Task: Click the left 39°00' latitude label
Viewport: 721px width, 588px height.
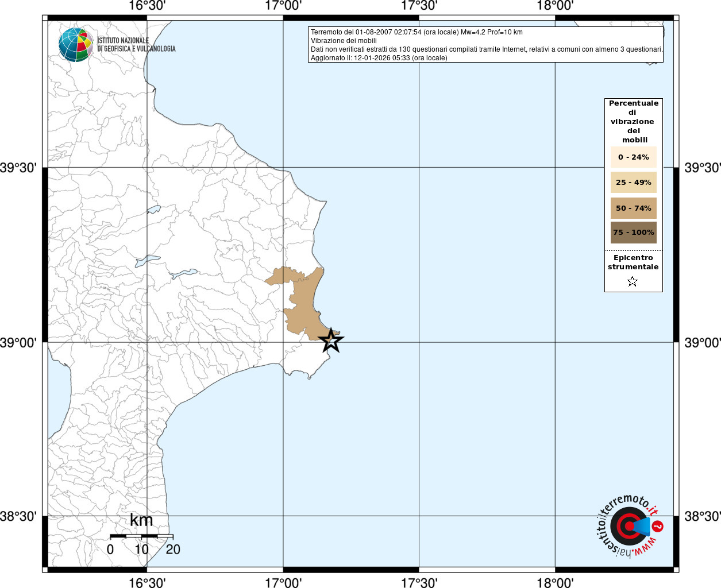Action: (18, 343)
